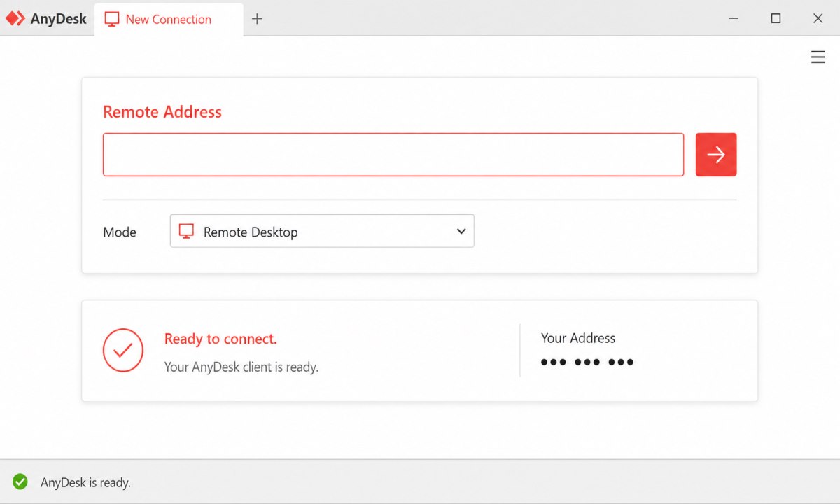Switch to the New Connection tab

coord(169,19)
